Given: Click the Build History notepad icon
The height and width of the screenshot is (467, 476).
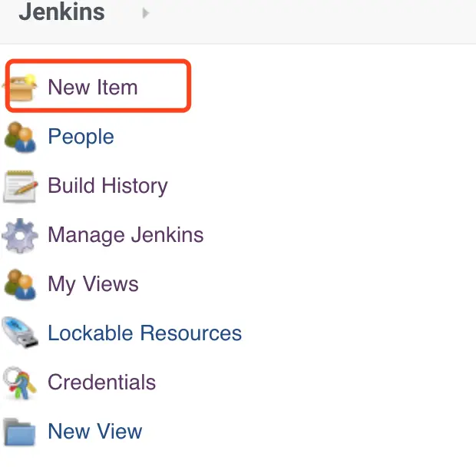Looking at the screenshot, I should pyautogui.click(x=20, y=186).
